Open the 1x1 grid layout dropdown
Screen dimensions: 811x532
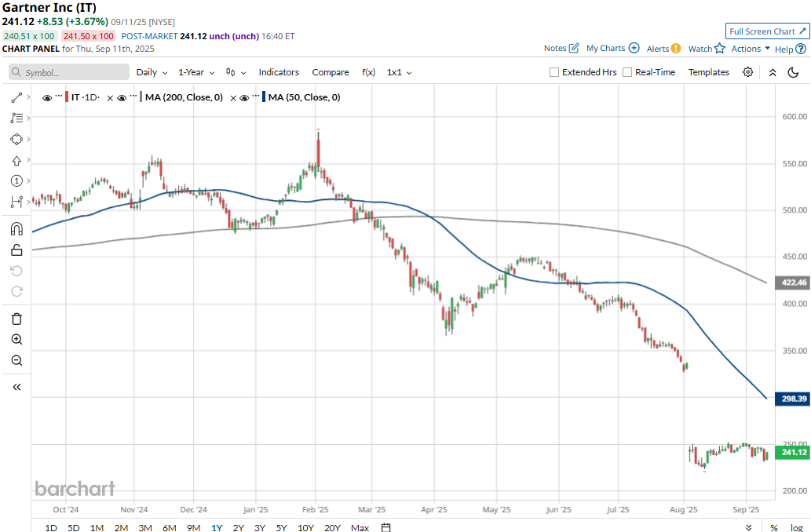pos(400,72)
